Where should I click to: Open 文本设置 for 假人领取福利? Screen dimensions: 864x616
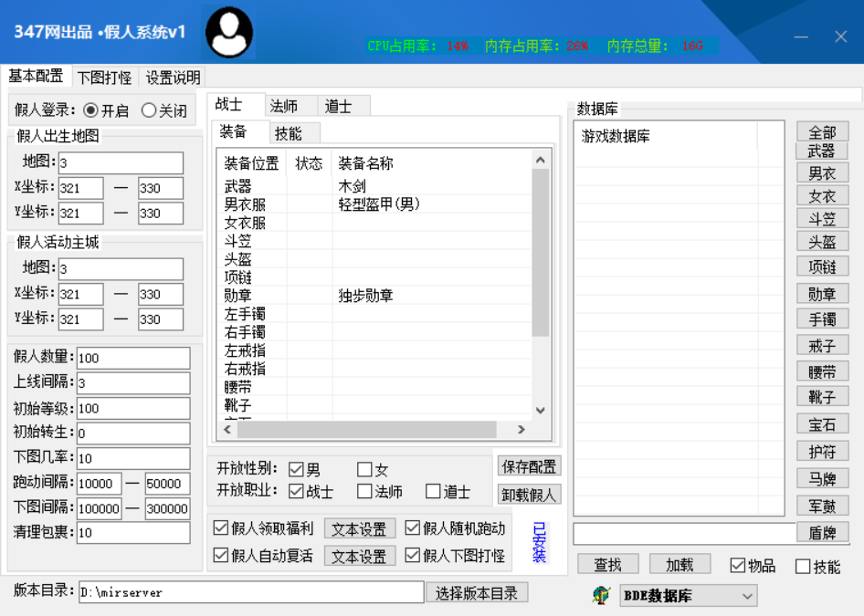(359, 529)
